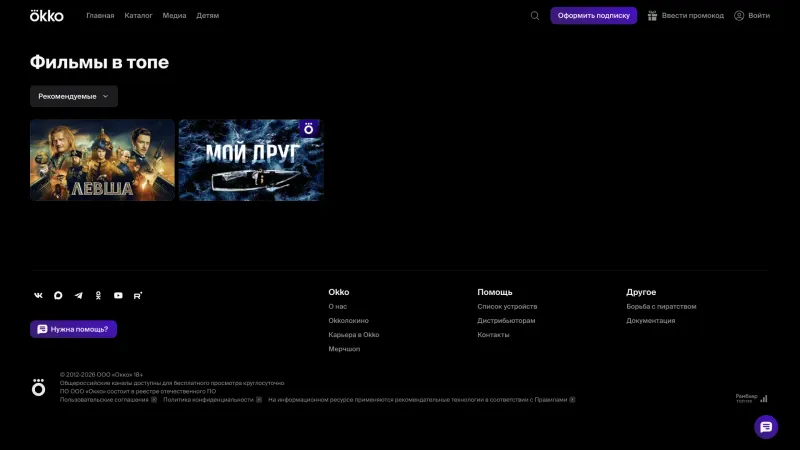
Task: Open the Мой друг movie poster
Action: tap(251, 160)
